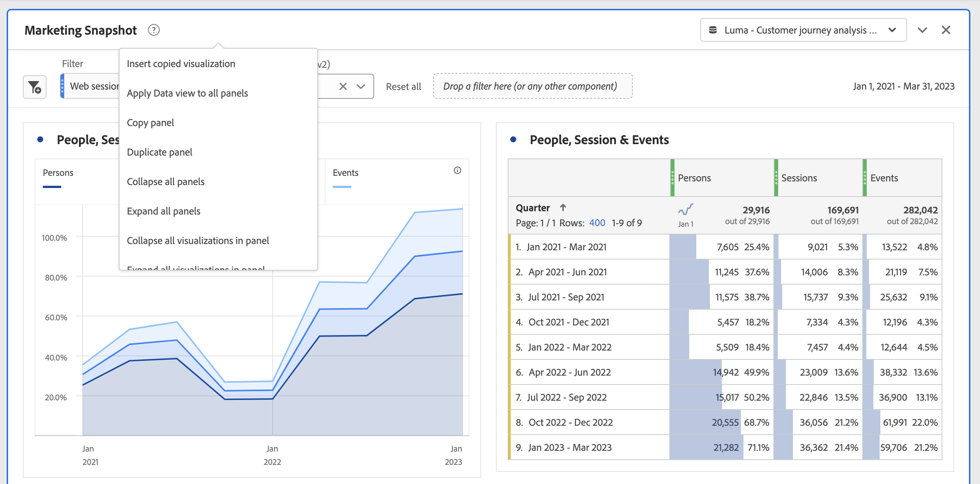
Task: Click the Quarter sort arrow icon
Action: pos(563,208)
